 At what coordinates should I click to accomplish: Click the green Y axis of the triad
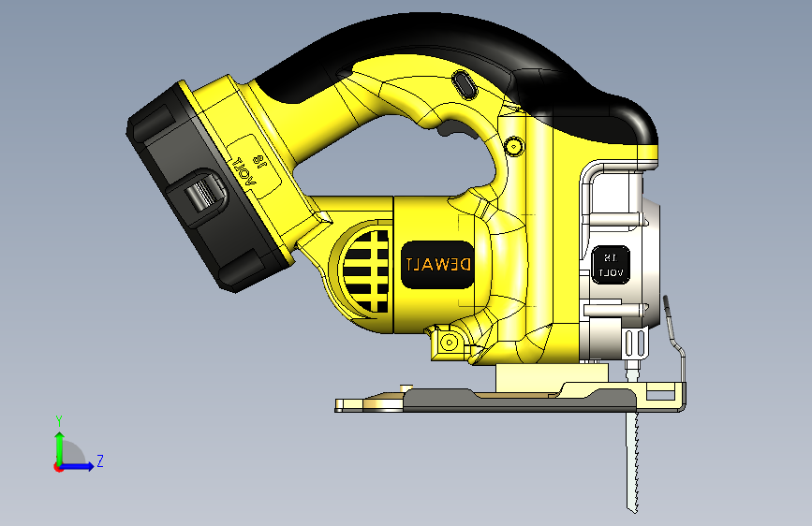coord(59,449)
